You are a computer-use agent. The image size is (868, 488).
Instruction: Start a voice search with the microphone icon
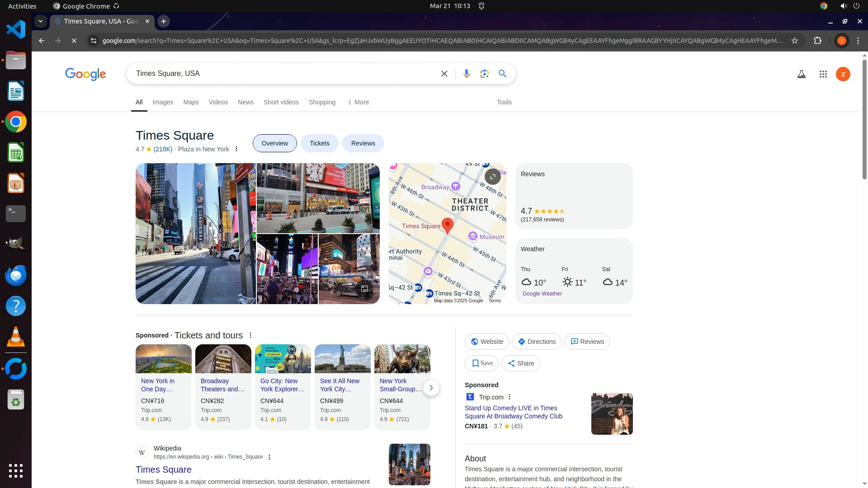click(466, 74)
